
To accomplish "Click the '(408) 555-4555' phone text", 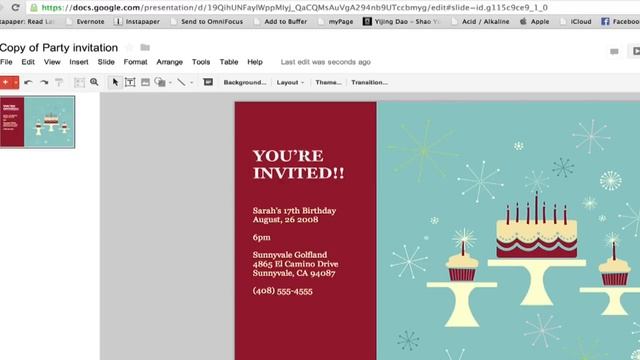I will [x=282, y=291].
